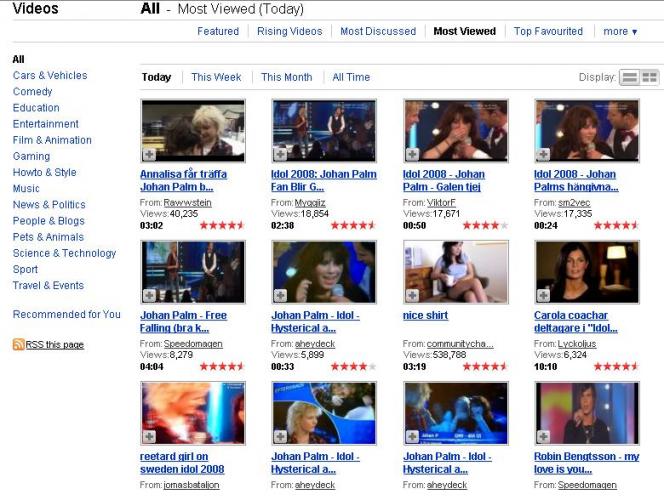The width and height of the screenshot is (664, 500).
Task: Open Idol 2008 Galen tjej video title
Action: coord(443,179)
